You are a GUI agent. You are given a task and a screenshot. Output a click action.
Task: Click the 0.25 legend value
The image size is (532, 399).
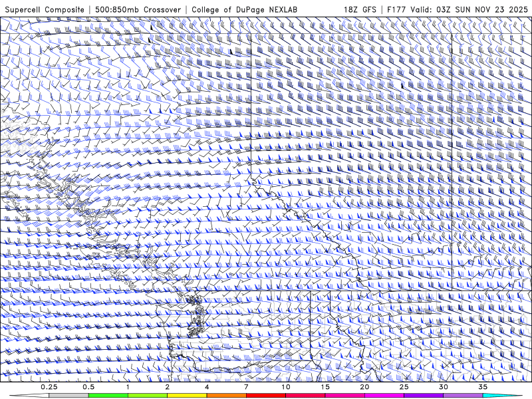[49, 387]
